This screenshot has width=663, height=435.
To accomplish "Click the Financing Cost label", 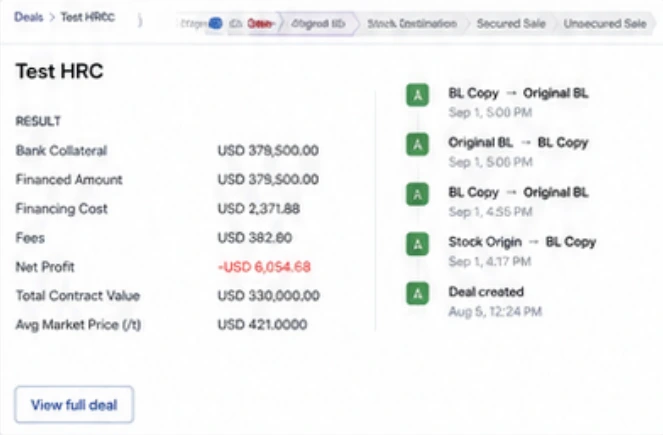I will (62, 208).
